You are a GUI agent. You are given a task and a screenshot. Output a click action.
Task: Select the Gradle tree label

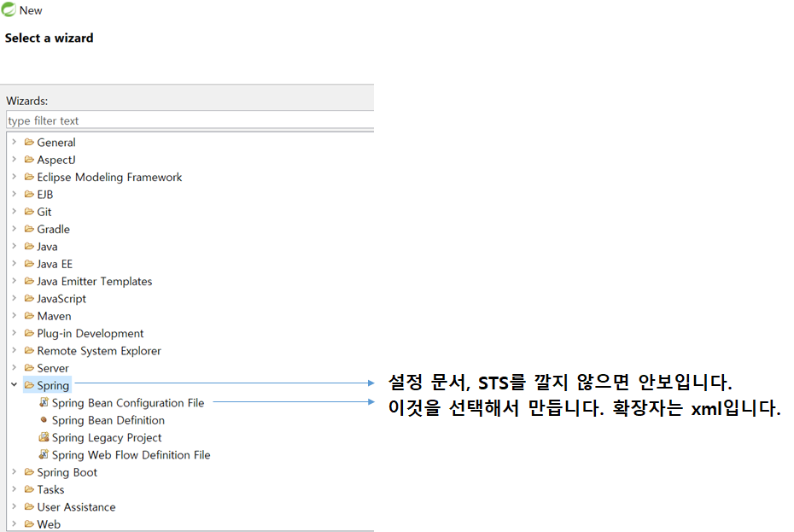[53, 230]
